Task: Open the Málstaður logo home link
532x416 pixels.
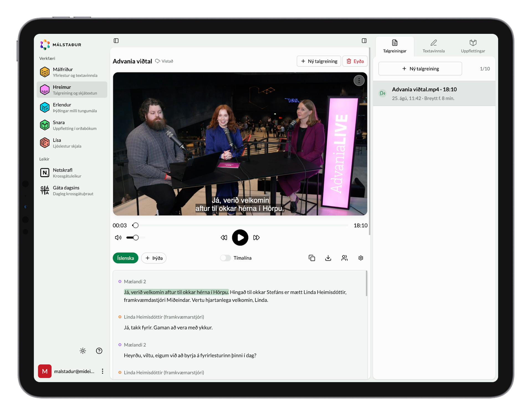Action: point(60,45)
